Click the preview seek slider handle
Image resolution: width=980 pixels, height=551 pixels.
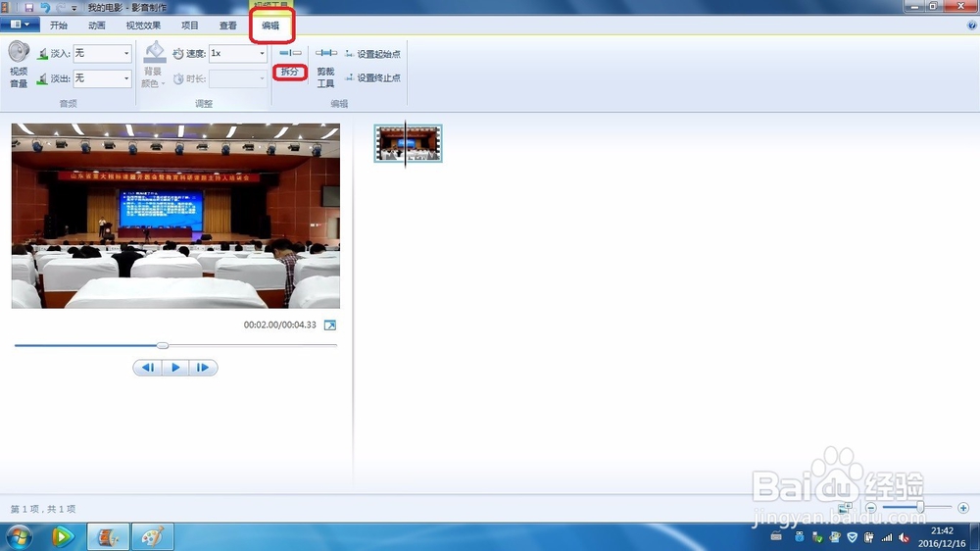pyautogui.click(x=163, y=345)
